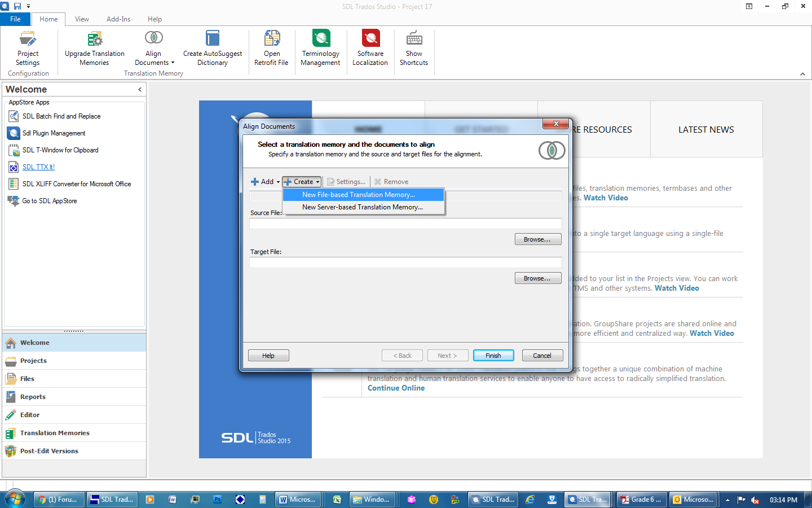Image resolution: width=812 pixels, height=508 pixels.
Task: Click the Save icon in quick access toolbar
Action: pos(17,6)
